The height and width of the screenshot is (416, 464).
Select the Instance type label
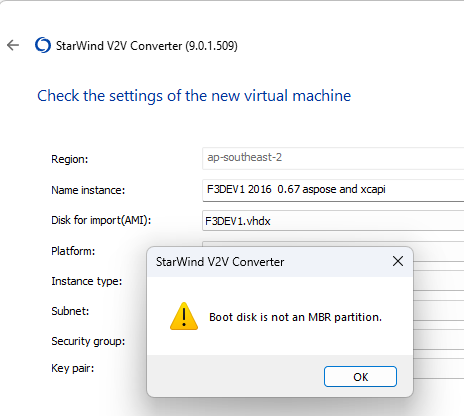coord(87,281)
